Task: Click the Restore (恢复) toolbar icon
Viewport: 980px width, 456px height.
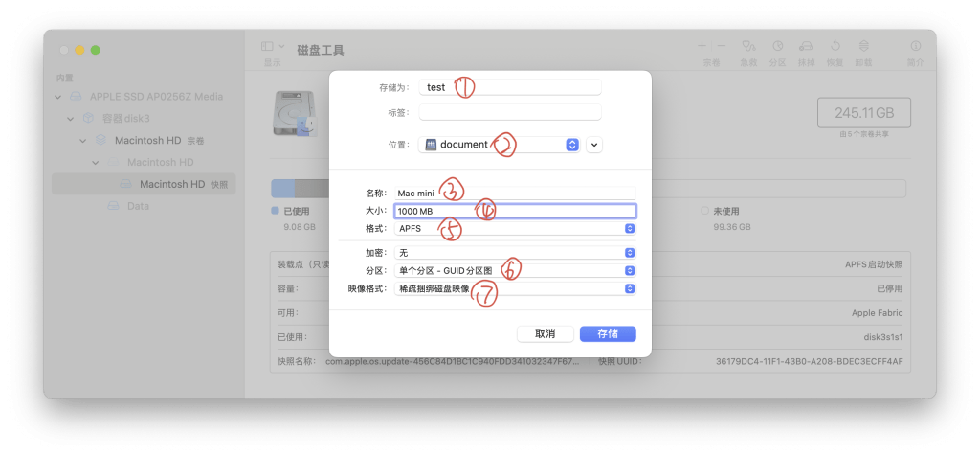Action: coord(835,46)
